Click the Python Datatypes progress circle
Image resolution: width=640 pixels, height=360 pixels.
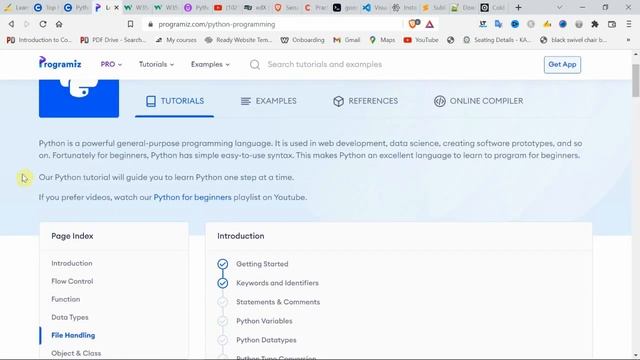tap(222, 340)
